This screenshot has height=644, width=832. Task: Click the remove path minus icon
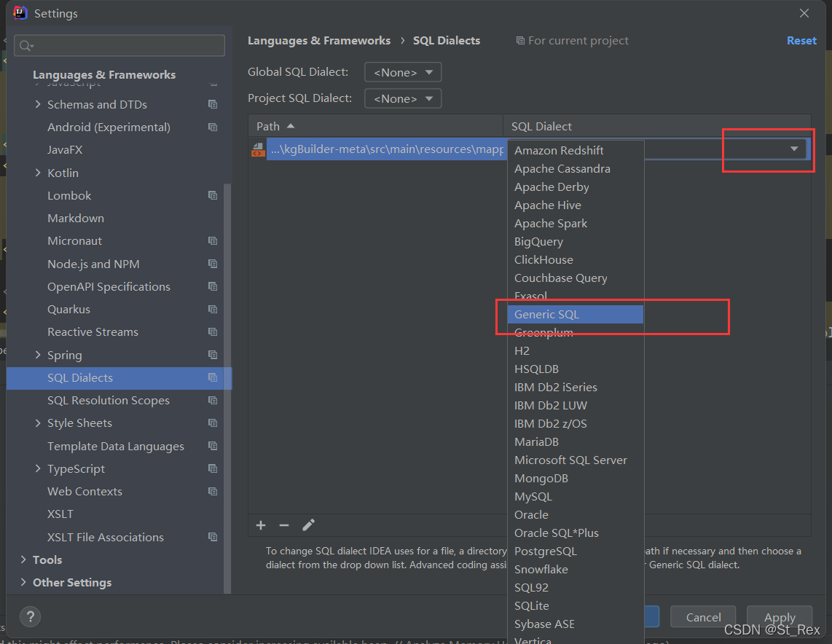pyautogui.click(x=284, y=525)
